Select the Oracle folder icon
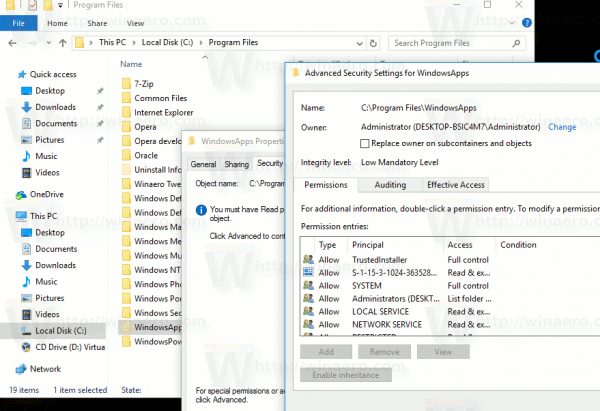 (x=126, y=155)
